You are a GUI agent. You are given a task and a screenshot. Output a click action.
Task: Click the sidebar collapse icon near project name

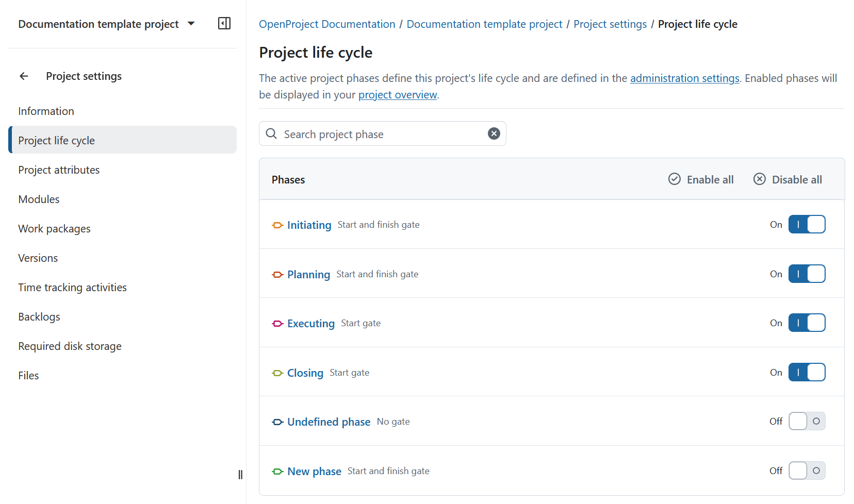[224, 23]
